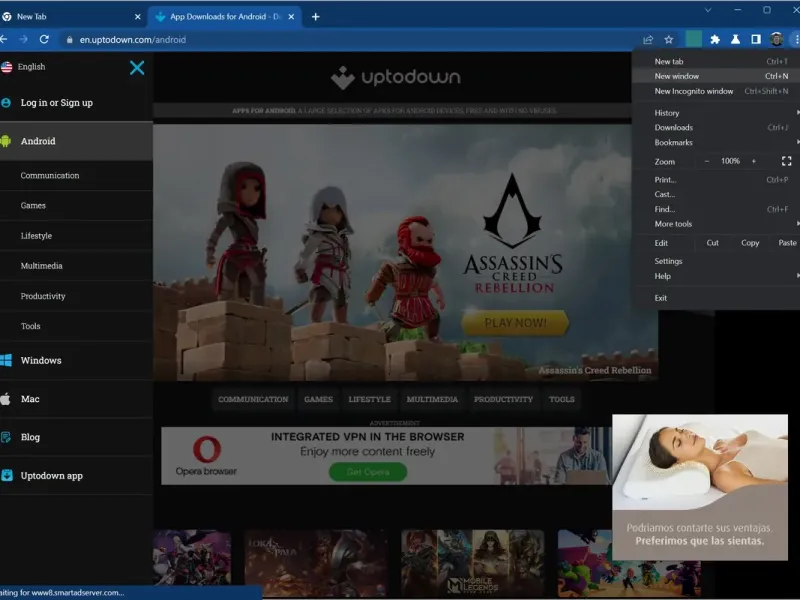The image size is (800, 600).
Task: Toggle fullscreen mode in Zoom row
Action: [786, 161]
